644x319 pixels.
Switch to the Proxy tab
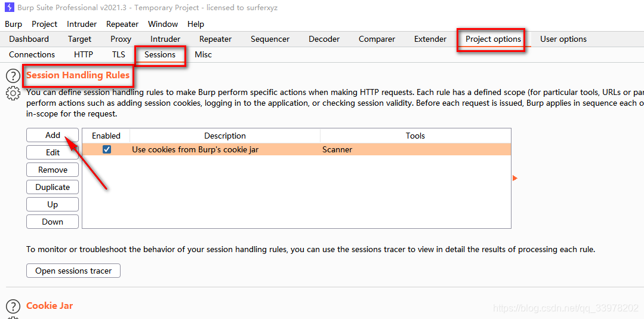(121, 39)
